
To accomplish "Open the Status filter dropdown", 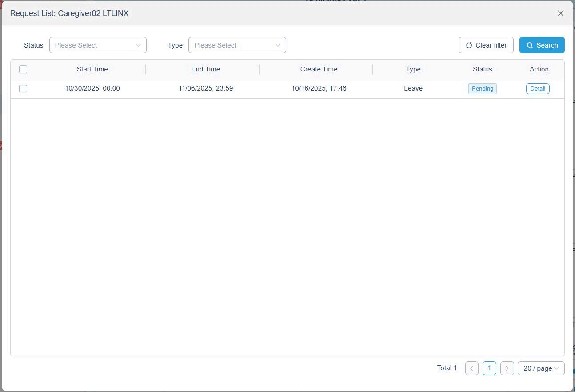I will pyautogui.click(x=98, y=45).
